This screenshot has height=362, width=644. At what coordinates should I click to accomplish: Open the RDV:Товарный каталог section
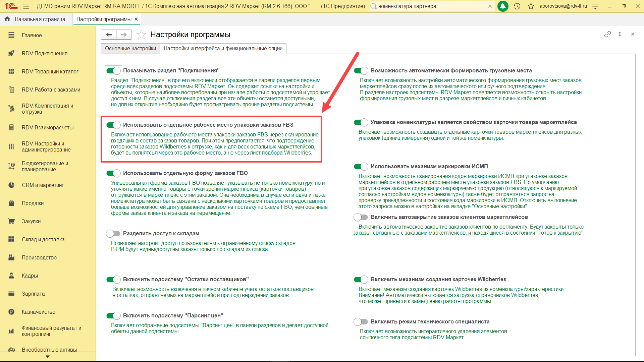50,71
